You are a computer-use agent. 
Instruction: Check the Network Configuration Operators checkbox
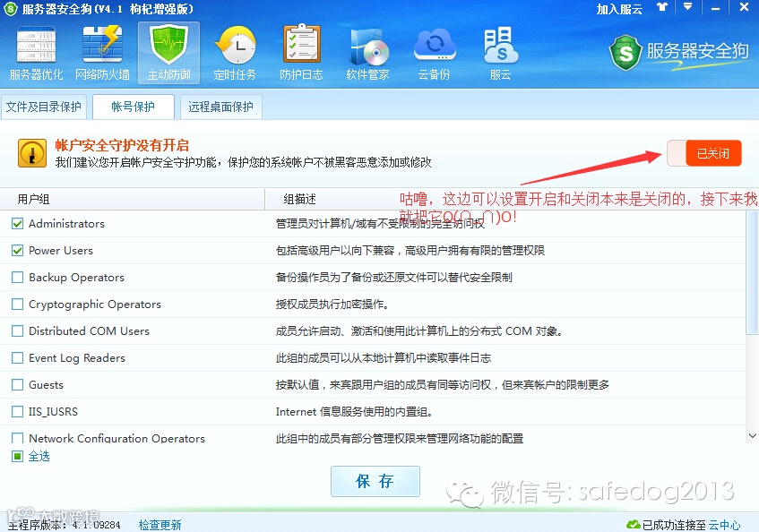(x=17, y=438)
